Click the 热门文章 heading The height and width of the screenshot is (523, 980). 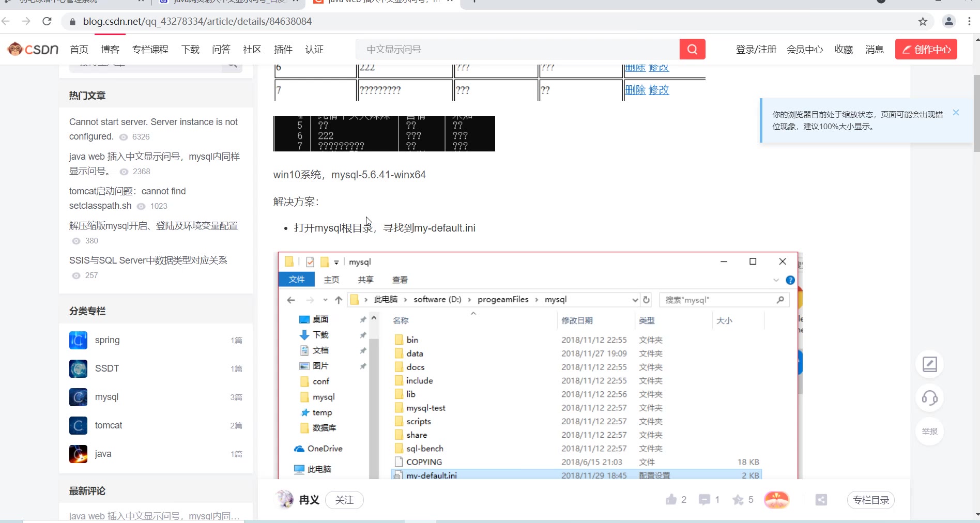(87, 96)
